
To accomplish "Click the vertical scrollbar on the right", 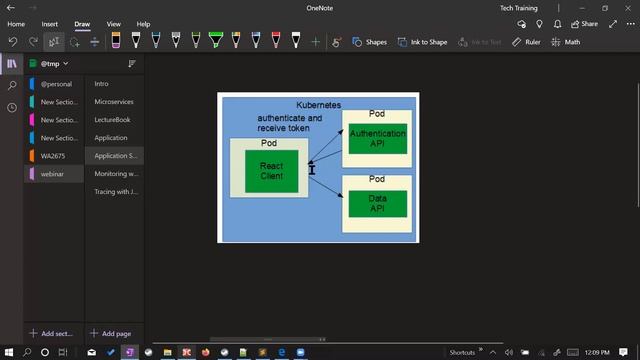I will click(638, 145).
